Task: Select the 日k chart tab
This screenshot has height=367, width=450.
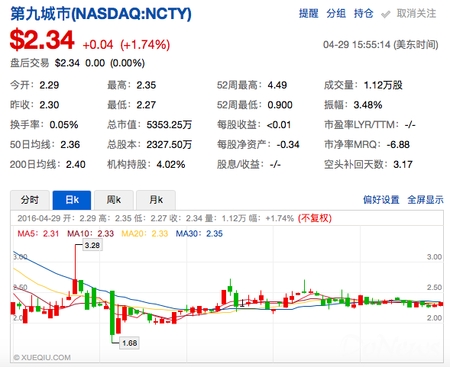Action: (x=72, y=200)
